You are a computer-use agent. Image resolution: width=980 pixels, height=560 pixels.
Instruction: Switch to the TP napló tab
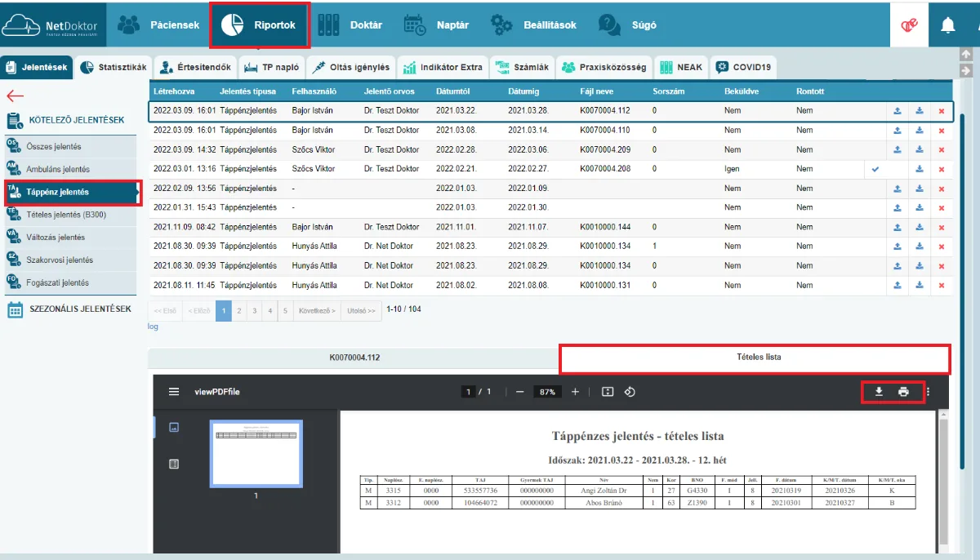point(270,67)
